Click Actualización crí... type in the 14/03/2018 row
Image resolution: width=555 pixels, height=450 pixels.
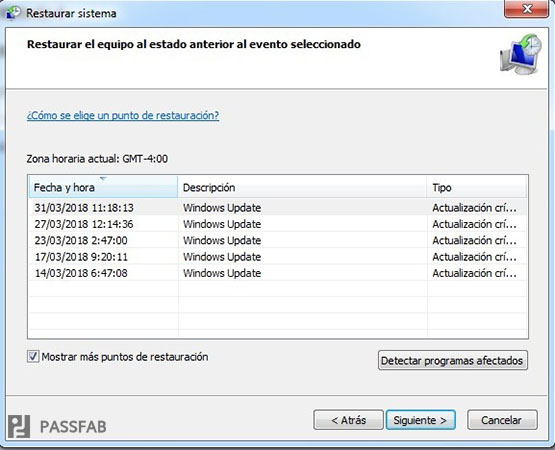474,273
